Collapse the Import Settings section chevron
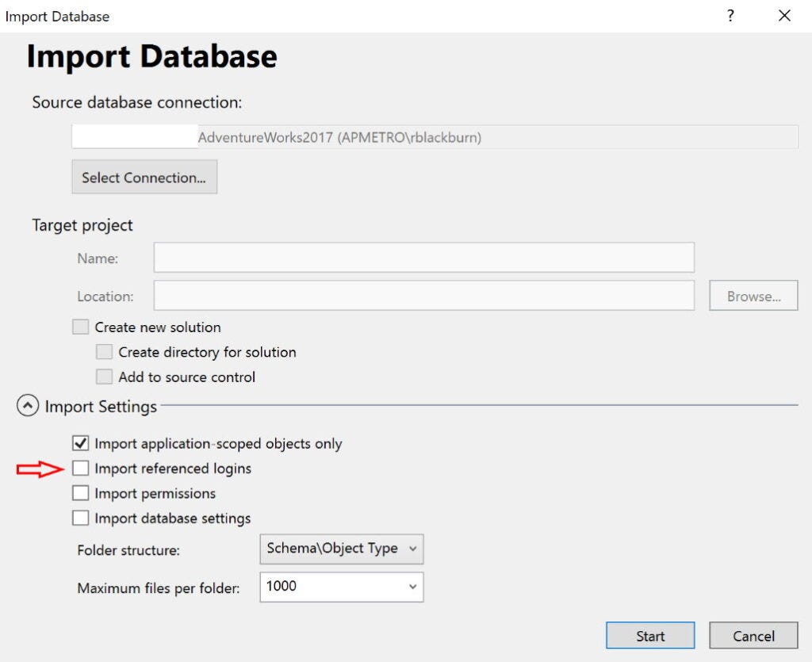This screenshot has width=812, height=662. 28,405
